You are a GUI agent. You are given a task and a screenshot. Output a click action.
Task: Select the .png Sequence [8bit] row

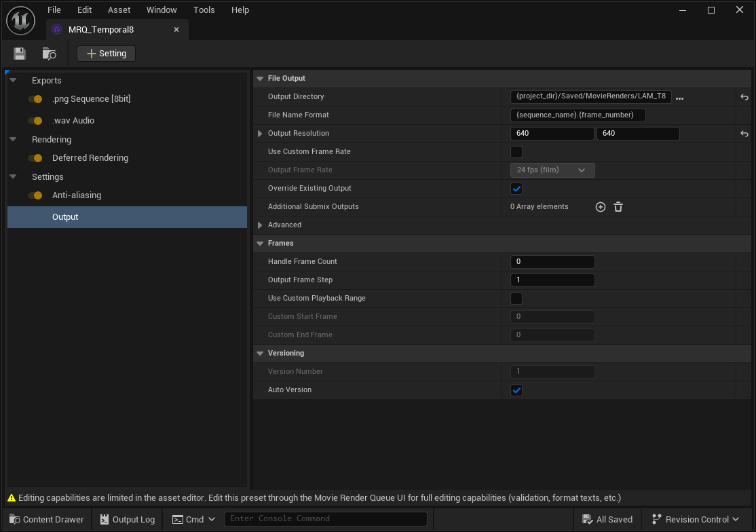tap(128, 99)
